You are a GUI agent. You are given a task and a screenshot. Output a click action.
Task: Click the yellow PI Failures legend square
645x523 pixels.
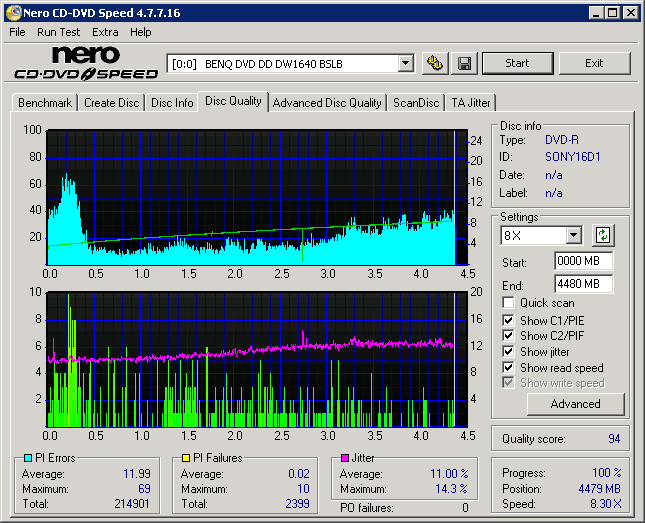pos(186,459)
